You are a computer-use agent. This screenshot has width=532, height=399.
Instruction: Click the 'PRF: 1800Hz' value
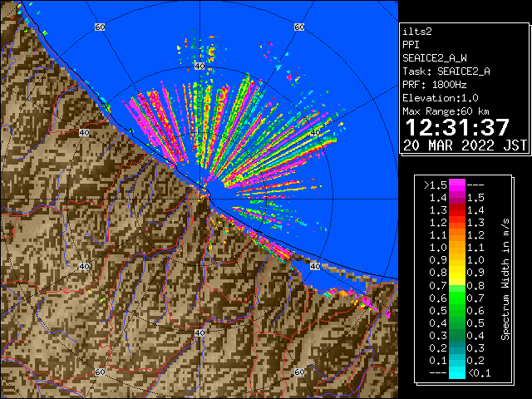pyautogui.click(x=435, y=85)
